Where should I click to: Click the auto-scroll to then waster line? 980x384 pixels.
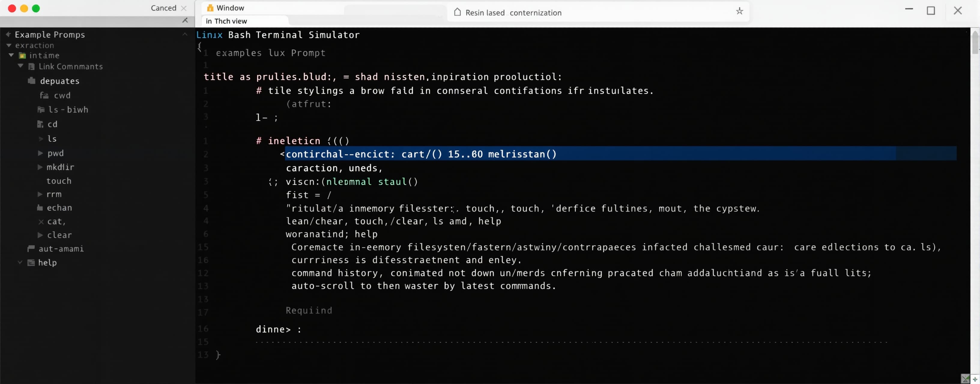[x=423, y=286]
